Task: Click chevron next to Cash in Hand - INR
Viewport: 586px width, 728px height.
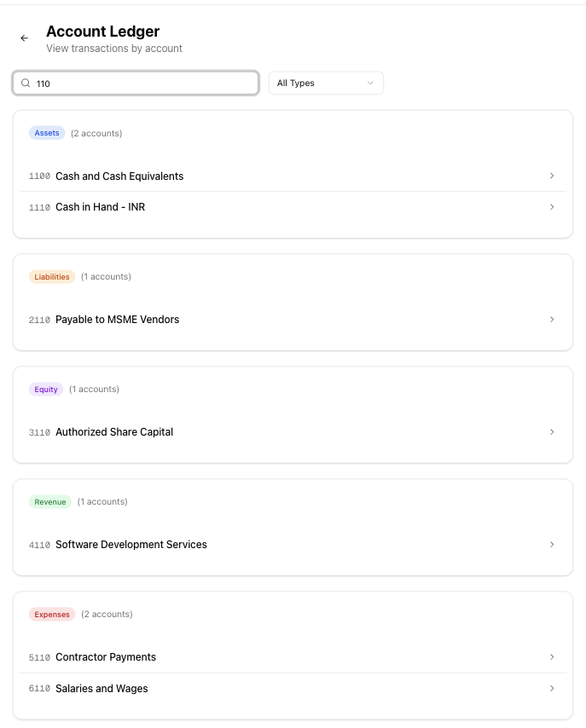Action: point(552,207)
